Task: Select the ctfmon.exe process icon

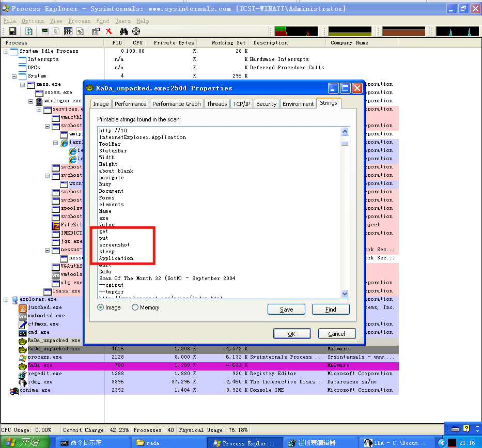Action: pyautogui.click(x=23, y=324)
